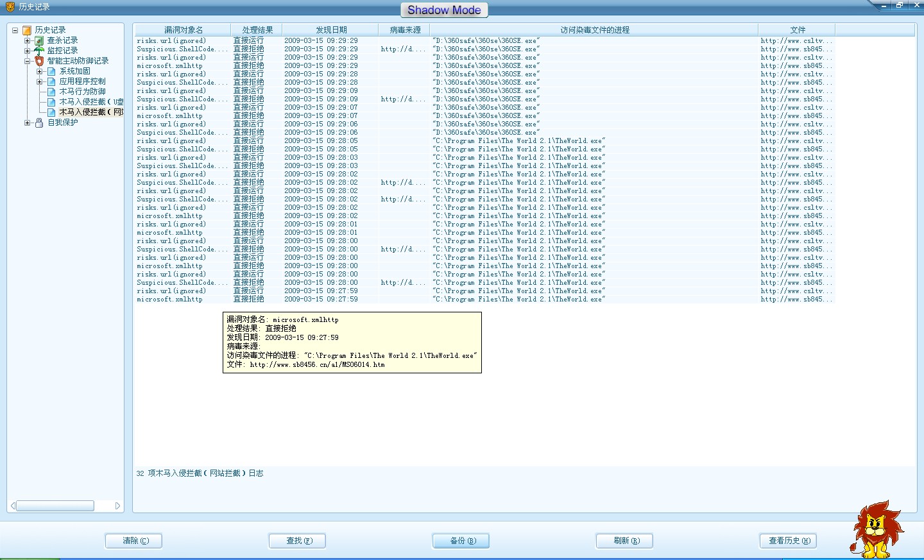The width and height of the screenshot is (924, 560).
Task: Click the 系统加固 document icon
Action: 51,71
